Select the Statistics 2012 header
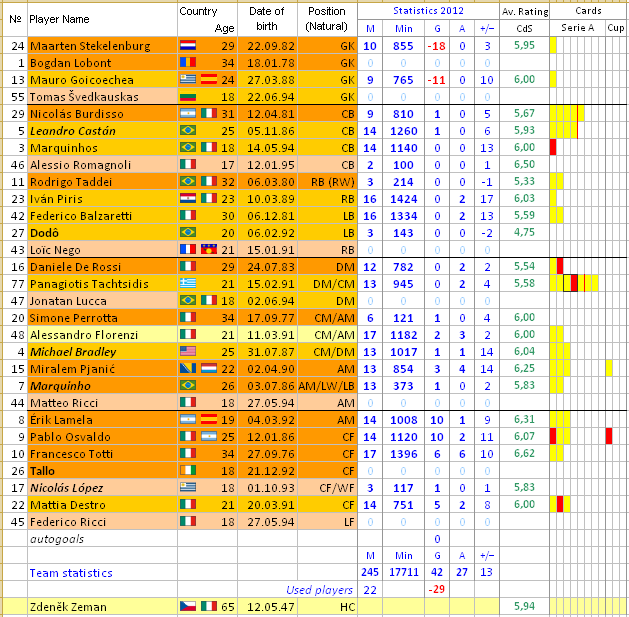Screen dimensions: 629x617 click(x=428, y=11)
